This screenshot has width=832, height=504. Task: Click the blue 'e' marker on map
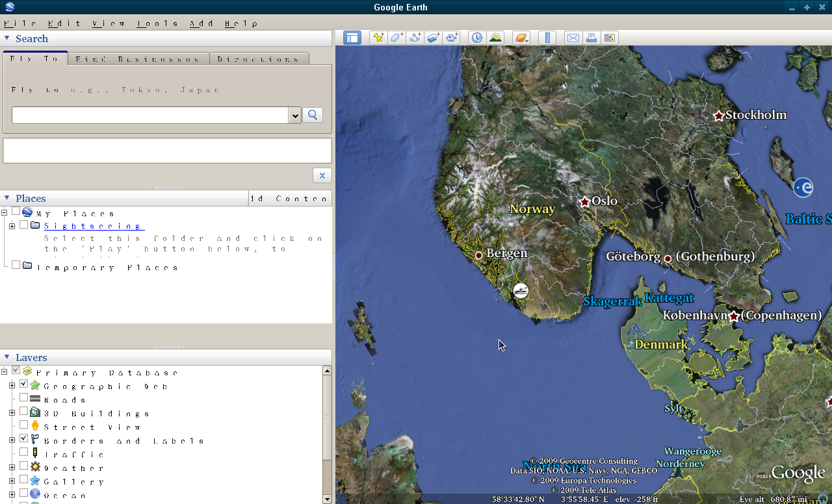803,188
